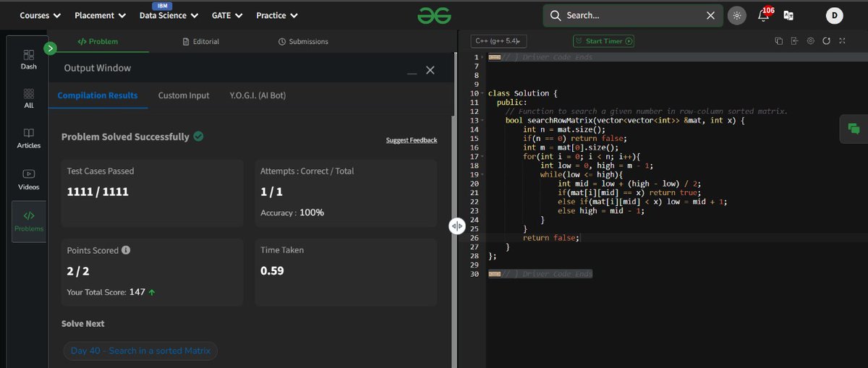The width and height of the screenshot is (868, 368).
Task: Expand the Placement dropdown menu
Action: (101, 15)
